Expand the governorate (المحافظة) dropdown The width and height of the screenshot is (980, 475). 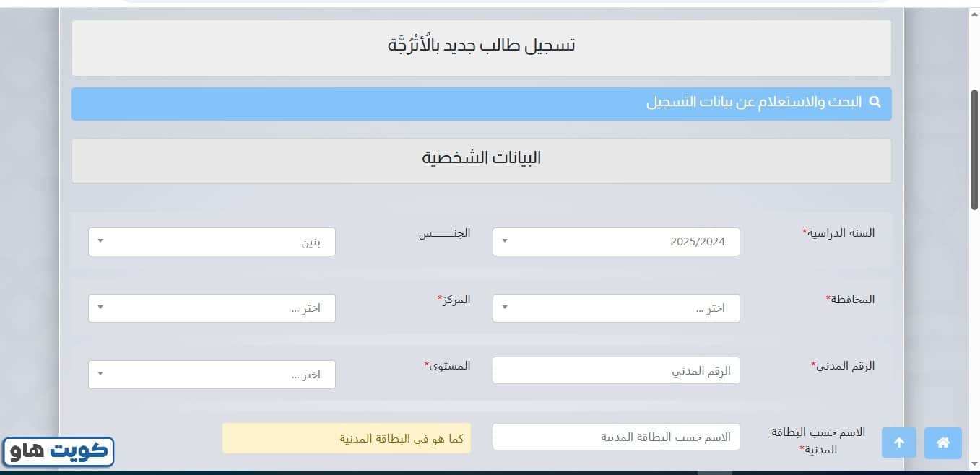(x=616, y=308)
